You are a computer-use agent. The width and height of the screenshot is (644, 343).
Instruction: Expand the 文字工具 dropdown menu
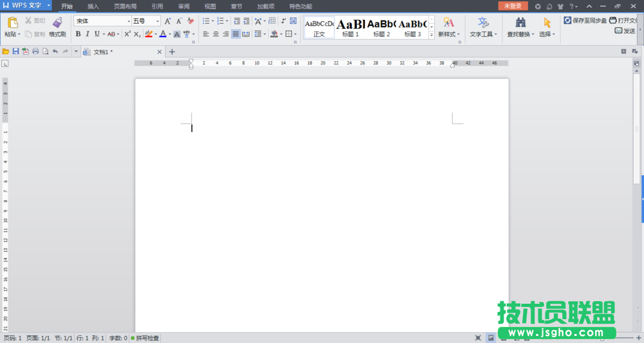pos(483,34)
